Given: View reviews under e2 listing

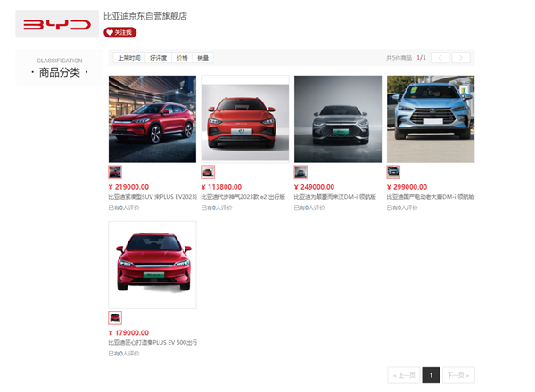Looking at the screenshot, I should pyautogui.click(x=217, y=208).
